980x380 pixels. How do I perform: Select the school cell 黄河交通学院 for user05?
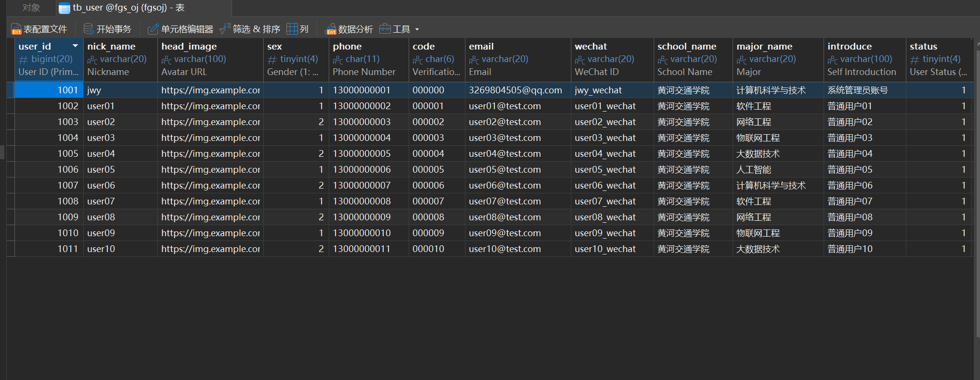693,170
